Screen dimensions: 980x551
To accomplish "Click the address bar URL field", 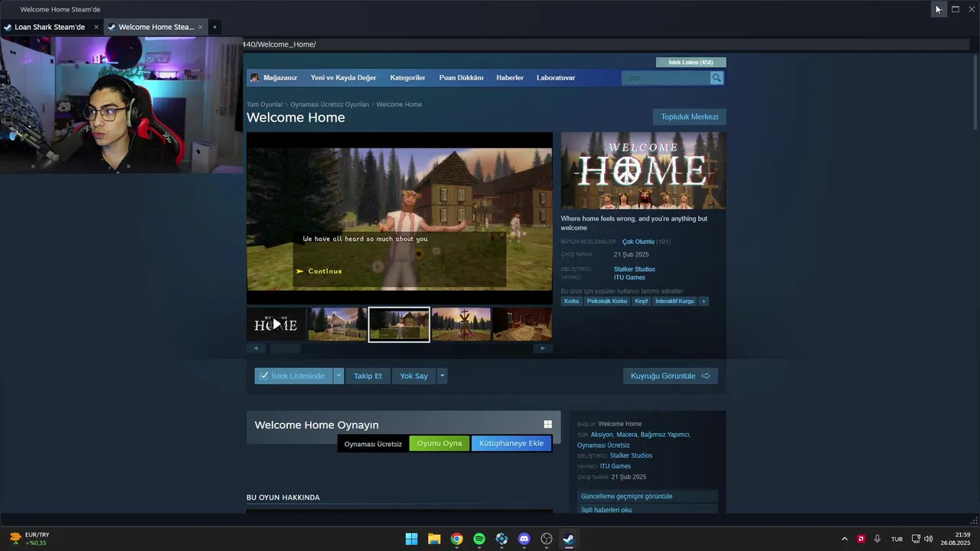I will tap(605, 44).
